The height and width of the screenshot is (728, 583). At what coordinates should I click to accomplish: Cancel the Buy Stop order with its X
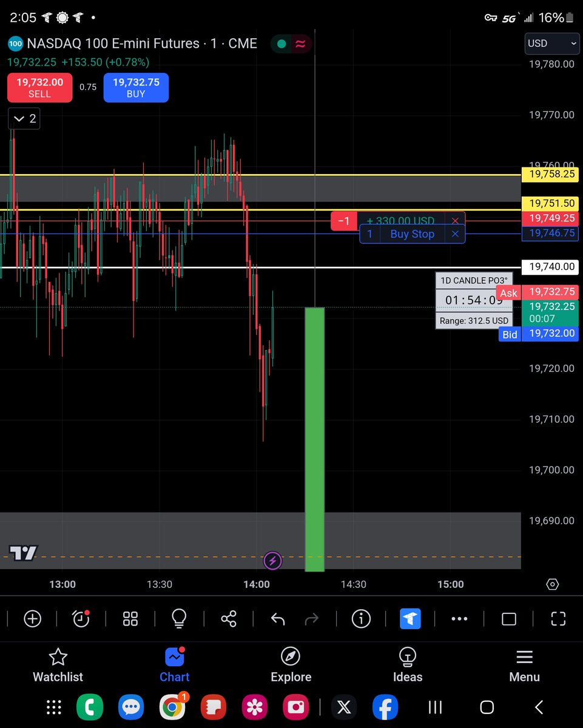tap(455, 234)
